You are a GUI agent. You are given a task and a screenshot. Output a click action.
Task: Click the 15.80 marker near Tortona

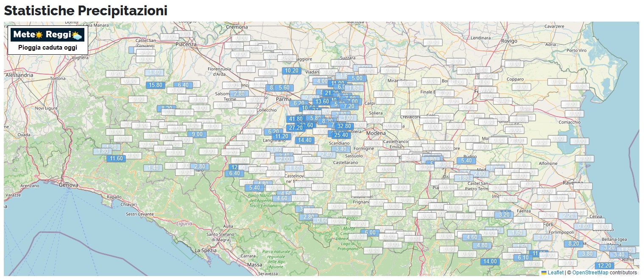tap(155, 85)
